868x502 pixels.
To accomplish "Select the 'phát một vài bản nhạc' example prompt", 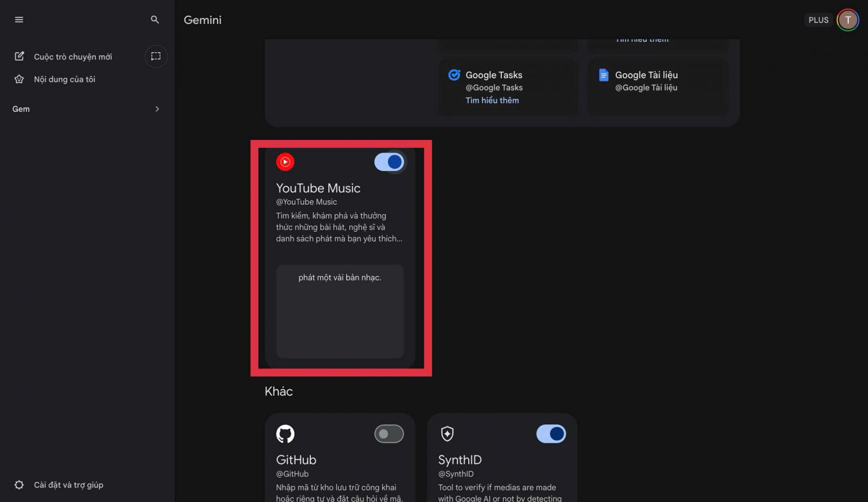I will (x=340, y=278).
